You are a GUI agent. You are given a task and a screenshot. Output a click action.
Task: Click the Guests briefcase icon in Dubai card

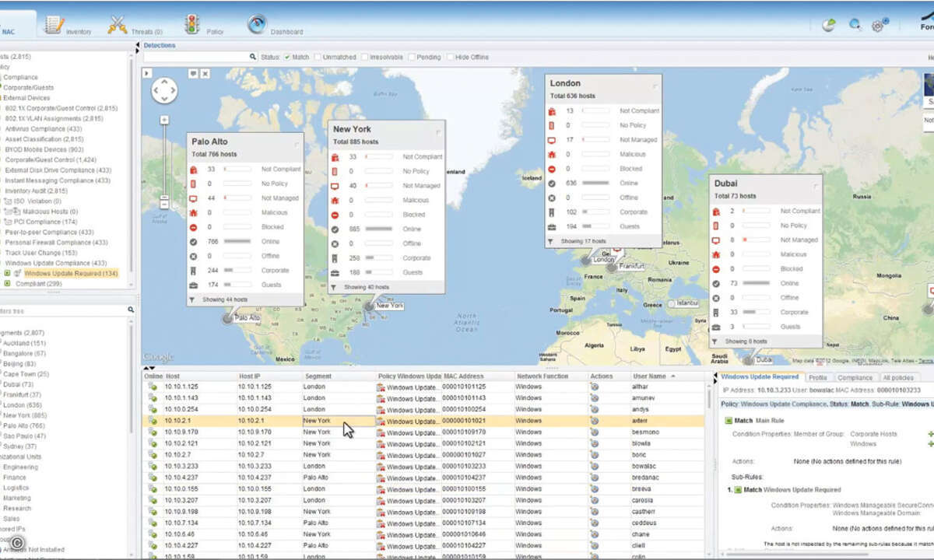(x=716, y=327)
